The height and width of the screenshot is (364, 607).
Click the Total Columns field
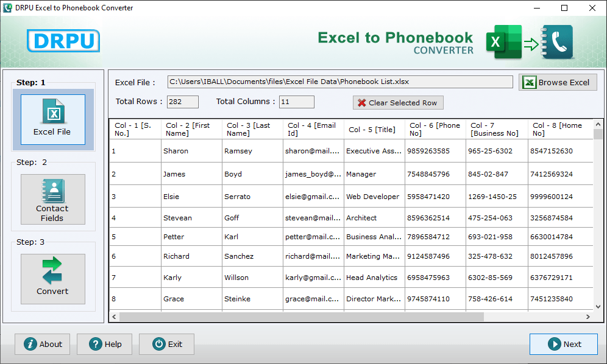point(297,102)
